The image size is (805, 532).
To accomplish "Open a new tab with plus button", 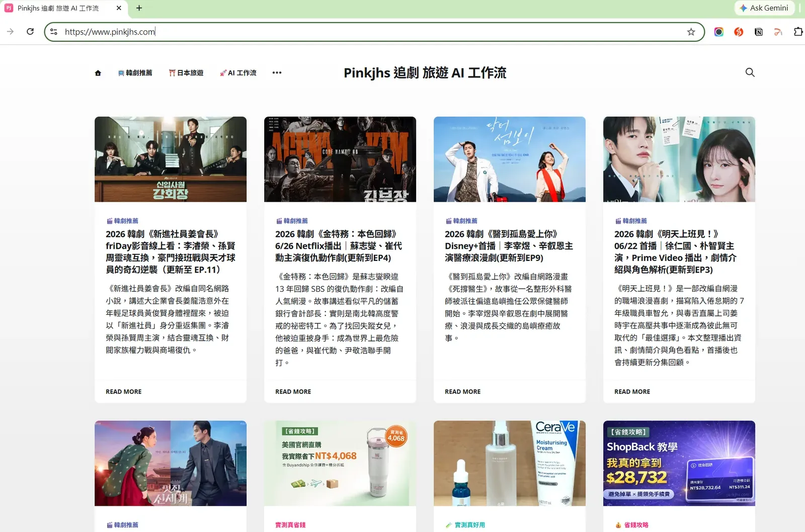I will point(139,8).
